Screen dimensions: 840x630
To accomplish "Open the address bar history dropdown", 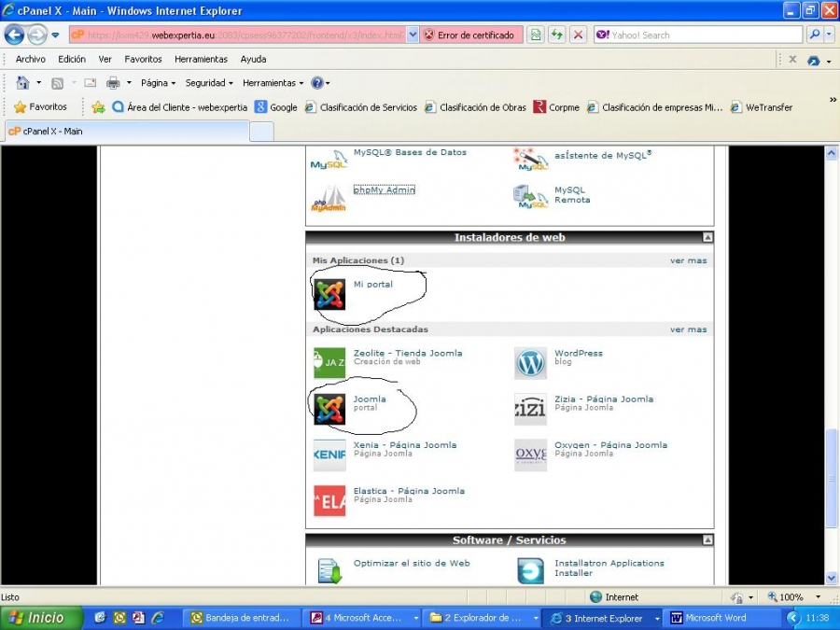I will pyautogui.click(x=413, y=35).
